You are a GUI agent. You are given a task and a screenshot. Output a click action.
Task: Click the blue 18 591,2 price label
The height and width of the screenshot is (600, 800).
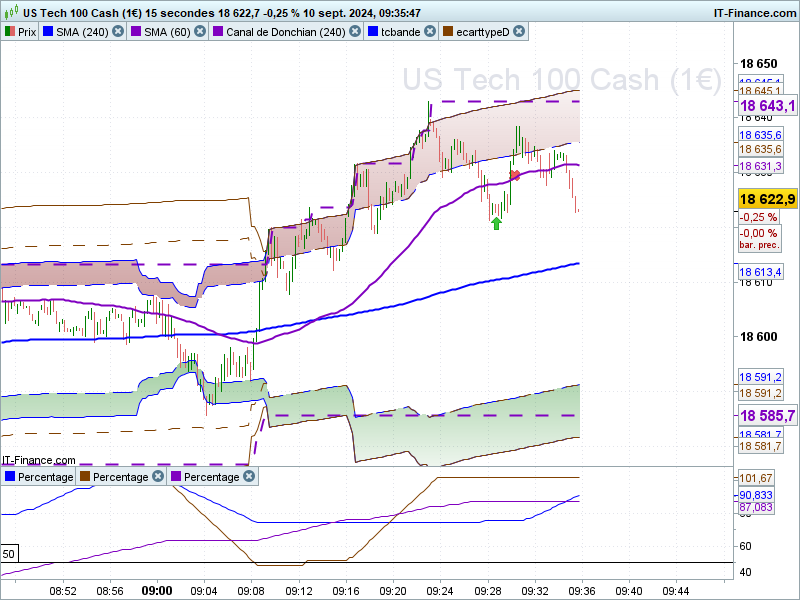click(760, 377)
